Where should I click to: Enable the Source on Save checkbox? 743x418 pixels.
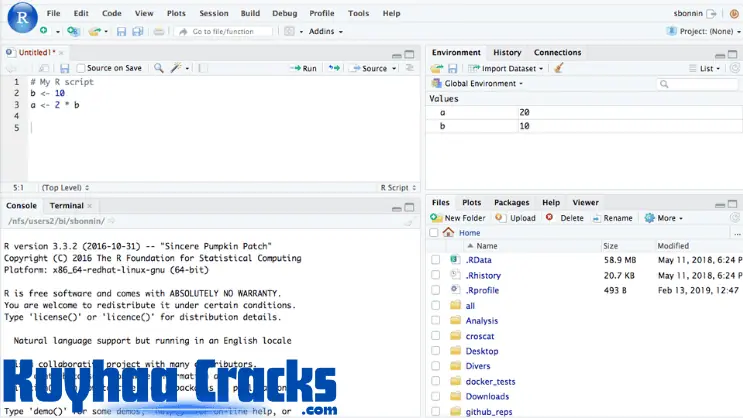tap(81, 68)
